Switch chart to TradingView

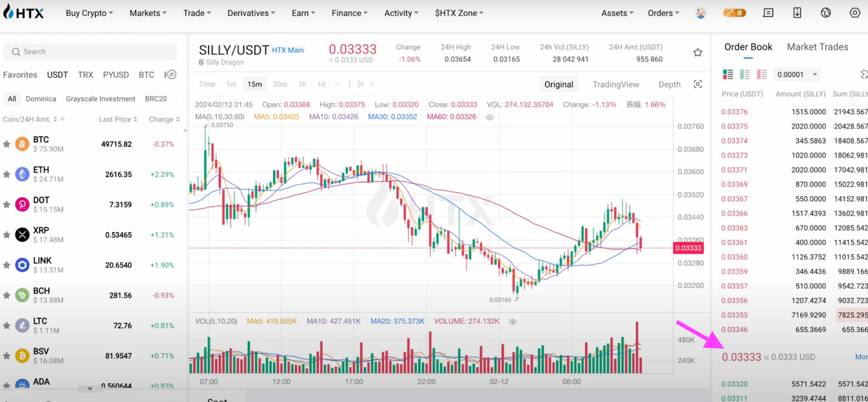click(x=616, y=84)
